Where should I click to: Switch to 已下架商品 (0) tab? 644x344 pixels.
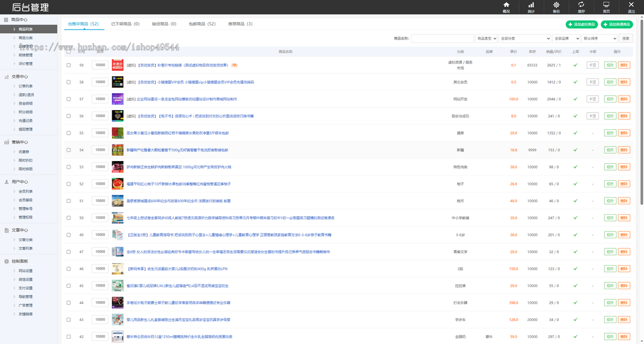click(x=125, y=24)
